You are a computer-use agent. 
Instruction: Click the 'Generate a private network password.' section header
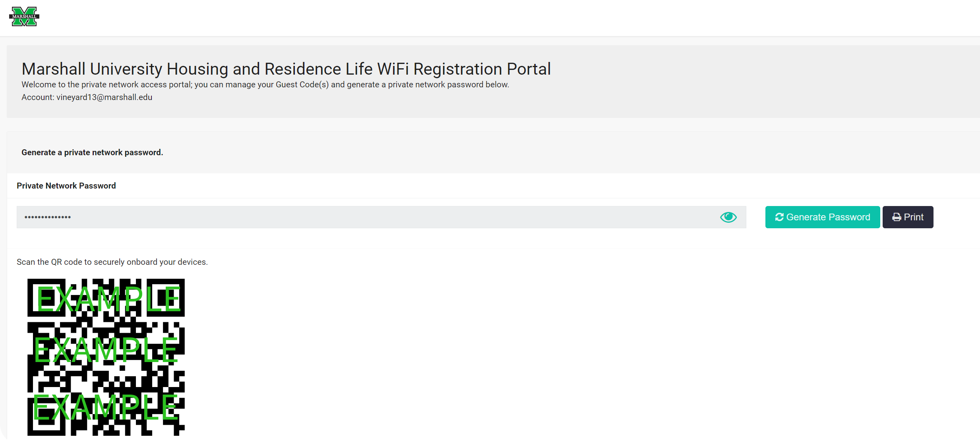92,152
